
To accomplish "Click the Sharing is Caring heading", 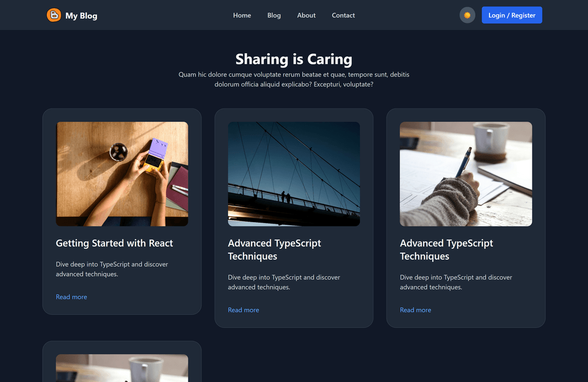I will [x=293, y=59].
